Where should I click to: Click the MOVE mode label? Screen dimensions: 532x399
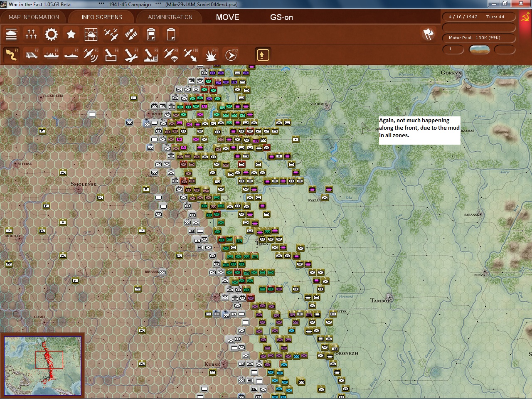[x=228, y=17]
